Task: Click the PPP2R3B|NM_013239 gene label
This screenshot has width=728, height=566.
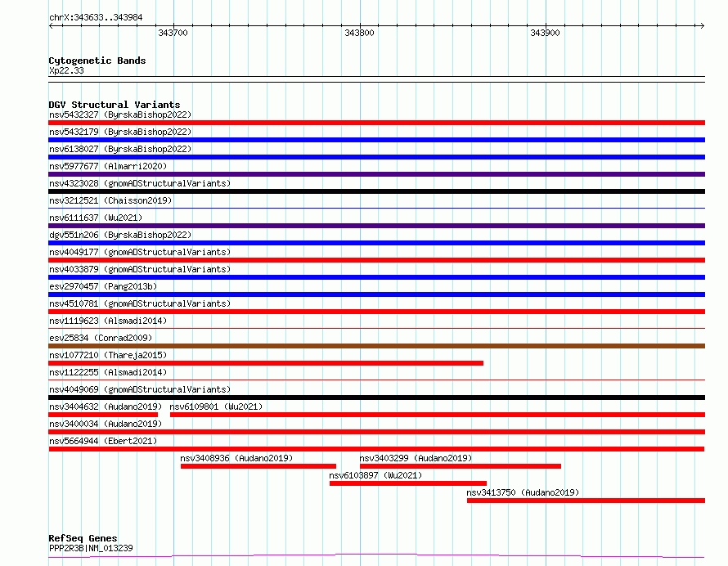Action: (91, 548)
